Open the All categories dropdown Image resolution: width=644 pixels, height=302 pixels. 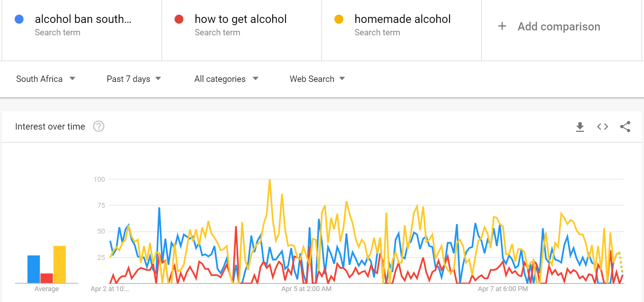point(226,79)
